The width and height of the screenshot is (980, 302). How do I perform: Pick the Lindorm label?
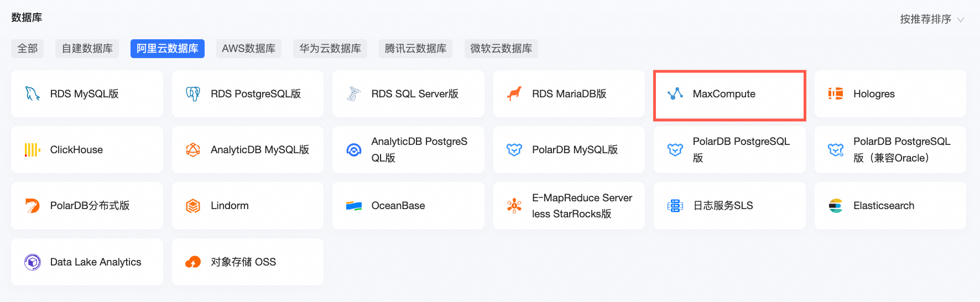point(230,206)
